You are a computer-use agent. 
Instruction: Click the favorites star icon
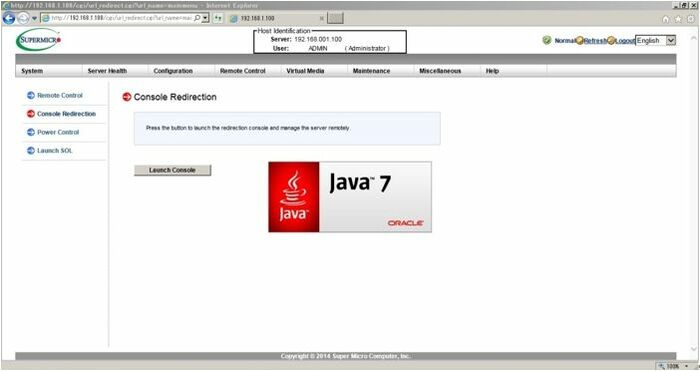pyautogui.click(x=678, y=19)
